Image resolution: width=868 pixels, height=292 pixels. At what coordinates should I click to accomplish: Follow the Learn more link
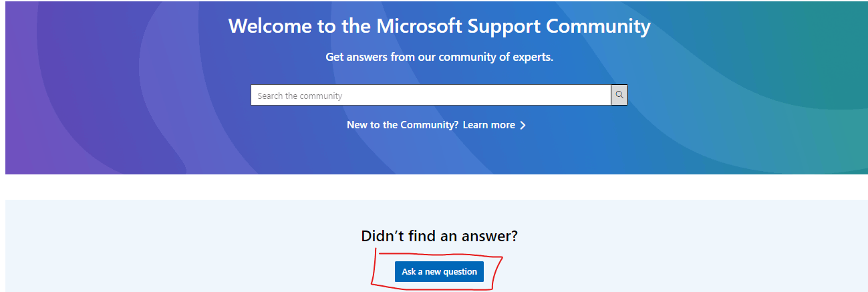click(x=488, y=125)
